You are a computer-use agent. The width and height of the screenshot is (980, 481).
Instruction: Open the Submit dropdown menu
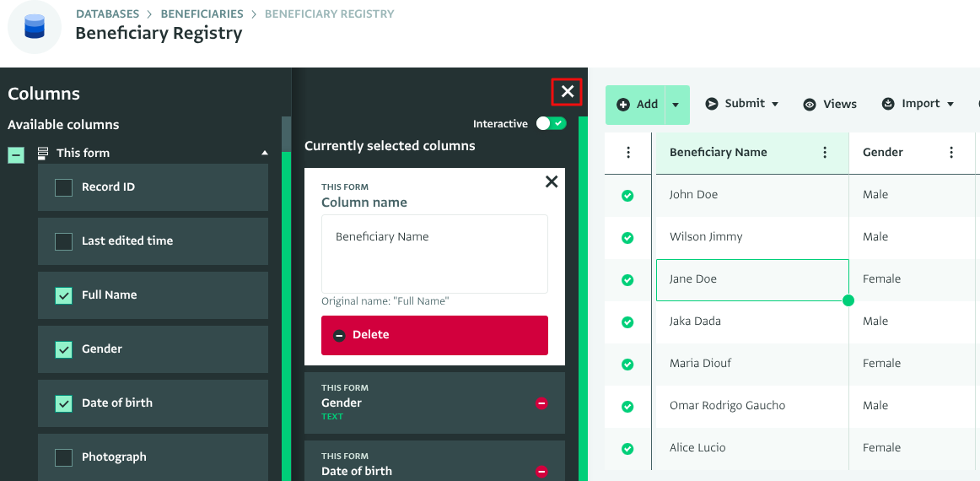point(742,104)
